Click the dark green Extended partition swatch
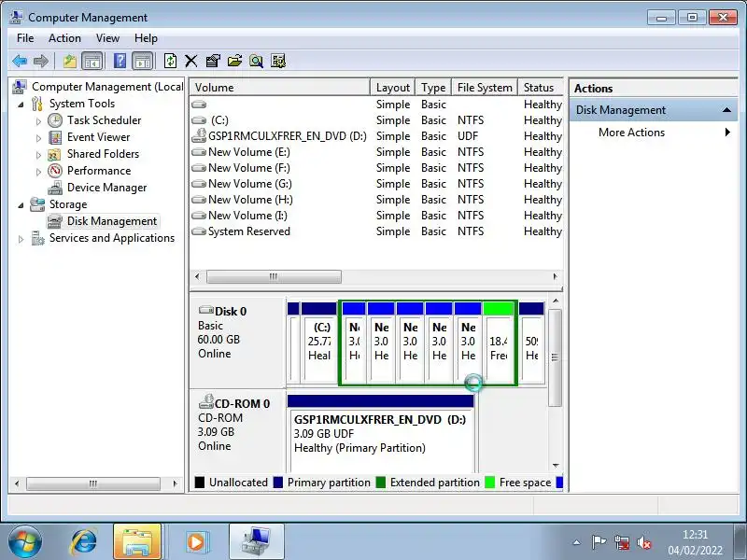This screenshot has height=560, width=747. click(381, 483)
